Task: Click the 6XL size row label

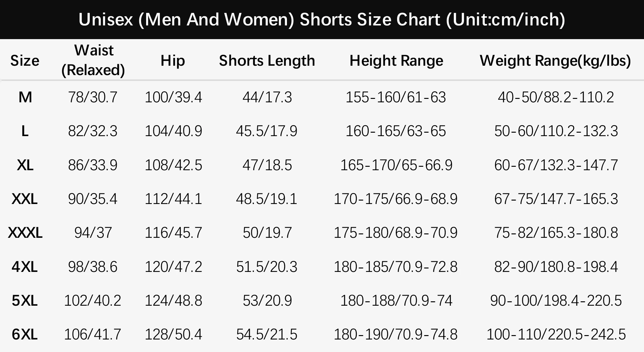Action: pyautogui.click(x=25, y=334)
